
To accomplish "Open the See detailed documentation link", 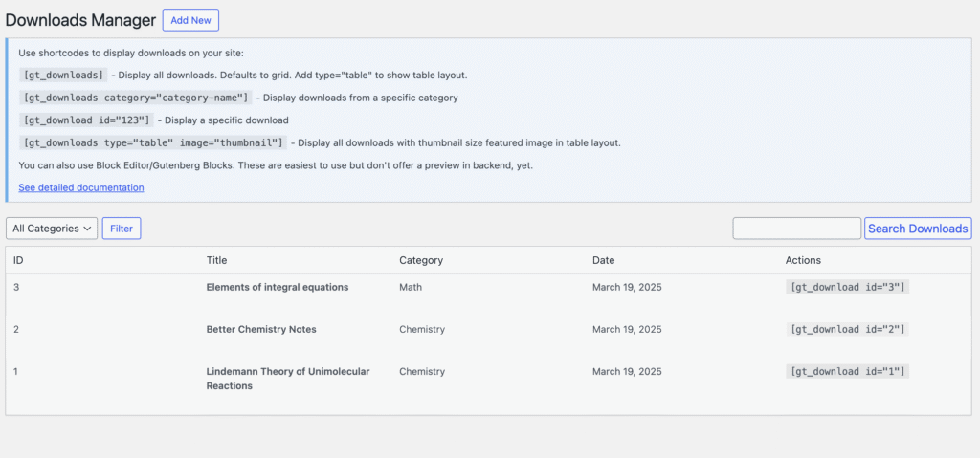I will click(81, 187).
